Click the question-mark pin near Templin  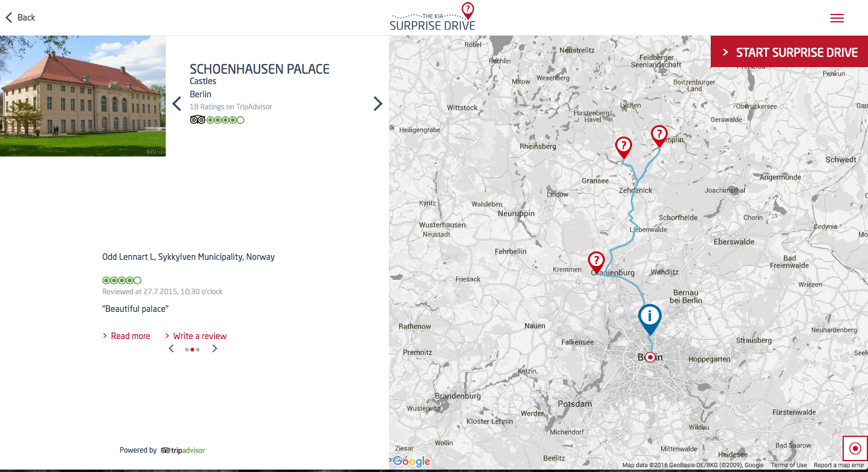pyautogui.click(x=659, y=136)
